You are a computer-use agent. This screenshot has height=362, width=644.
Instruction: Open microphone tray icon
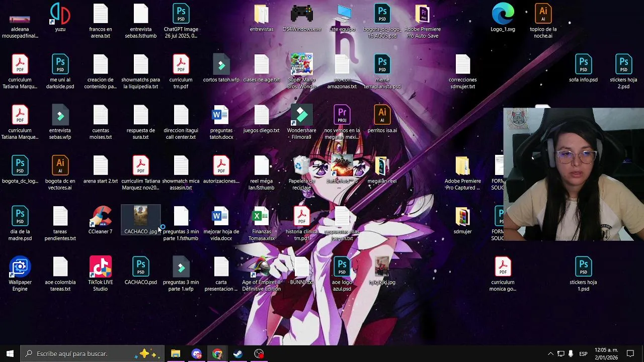[x=571, y=353]
